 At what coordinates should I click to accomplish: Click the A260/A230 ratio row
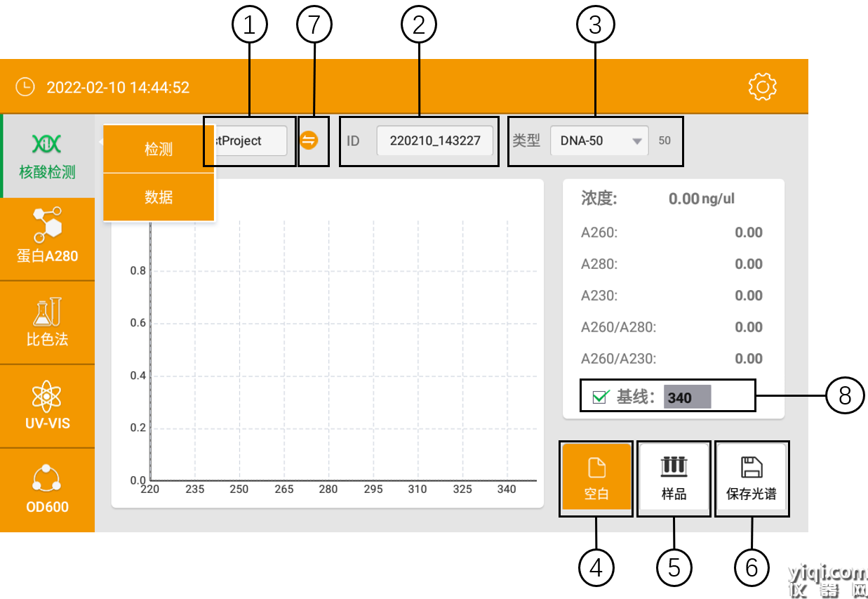coord(672,359)
